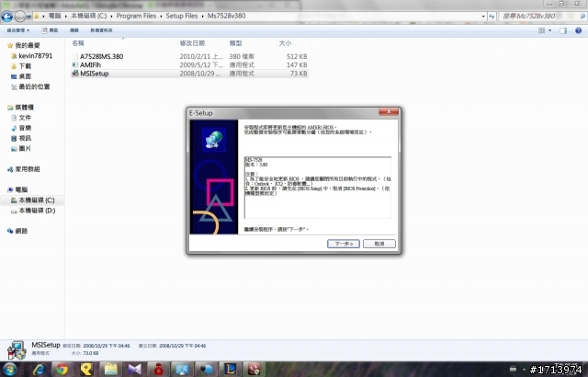
Task: Launch Internet Explorer from taskbar
Action: 40,369
